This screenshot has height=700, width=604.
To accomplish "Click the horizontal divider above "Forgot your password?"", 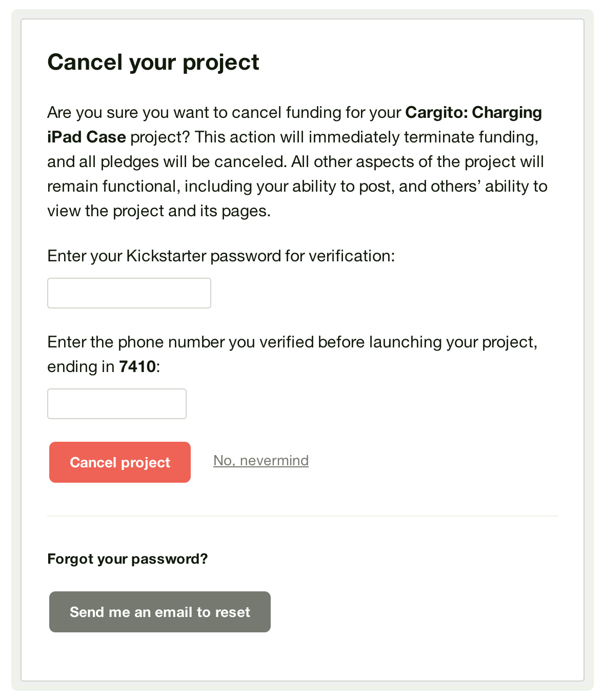I will [302, 516].
